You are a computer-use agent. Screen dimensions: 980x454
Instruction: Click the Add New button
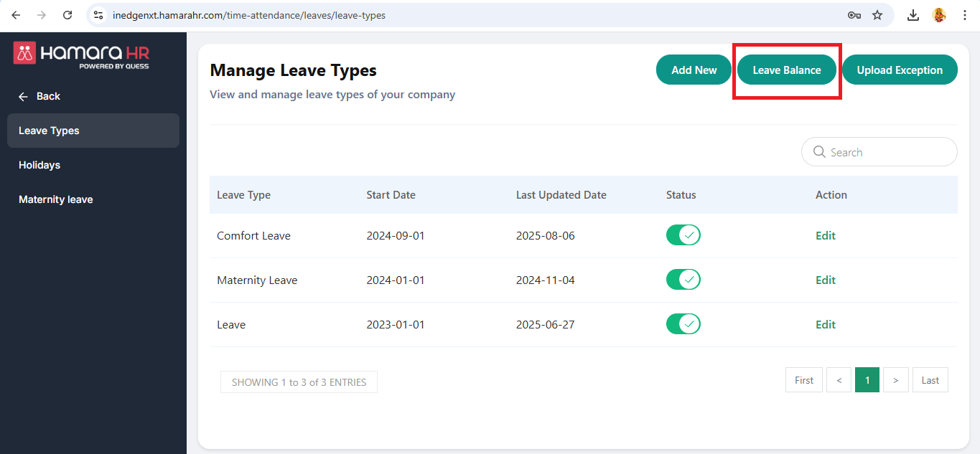click(694, 70)
